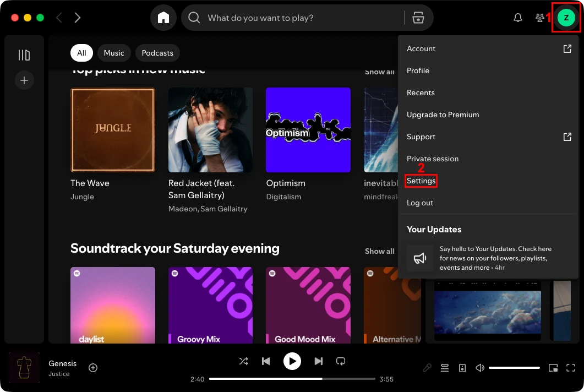Open the green Z profile avatar
The width and height of the screenshot is (584, 392).
(566, 18)
